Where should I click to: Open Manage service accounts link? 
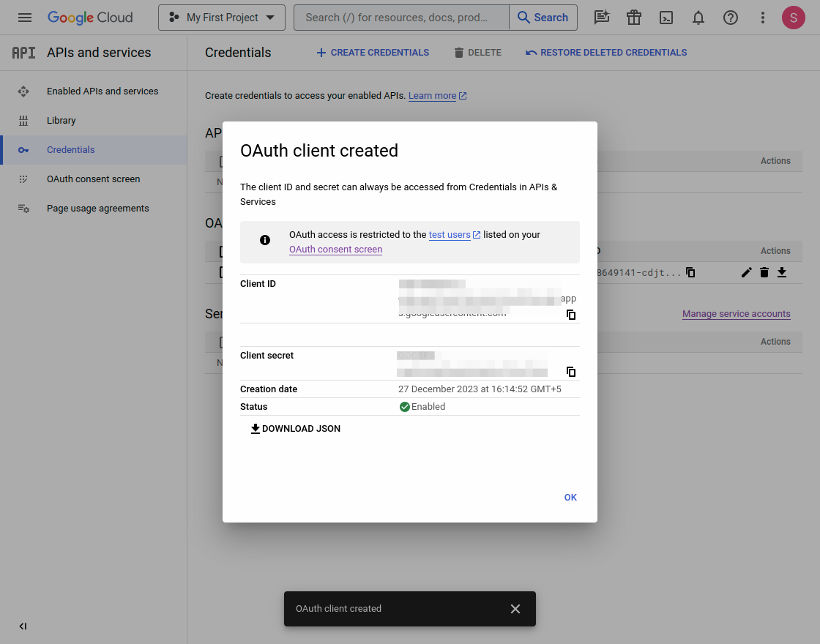(x=737, y=314)
